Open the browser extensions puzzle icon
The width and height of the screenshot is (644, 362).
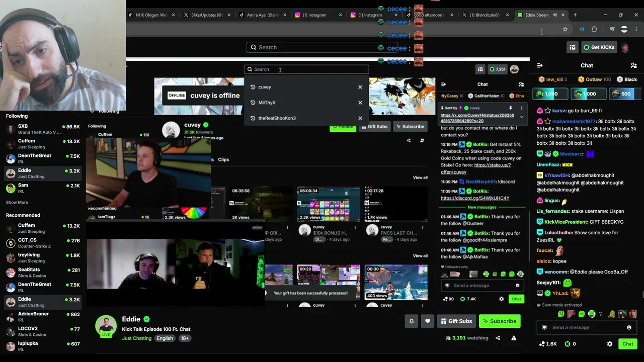[x=594, y=29]
